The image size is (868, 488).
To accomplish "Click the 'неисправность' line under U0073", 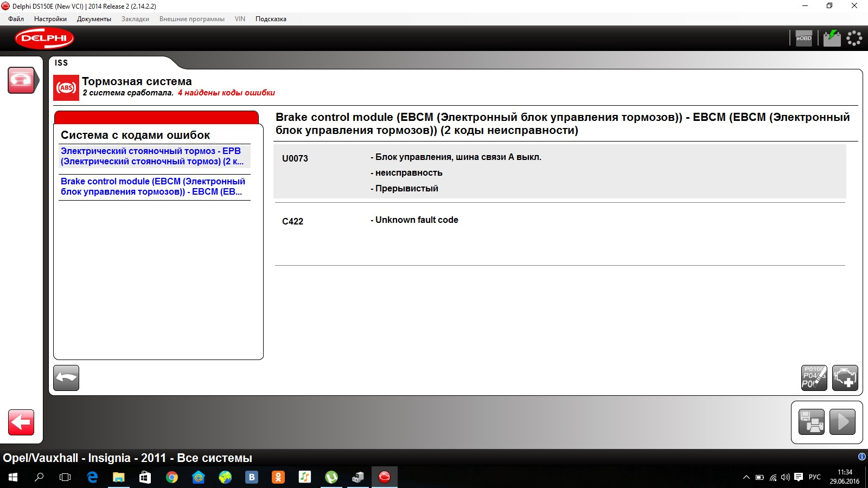I will (409, 173).
